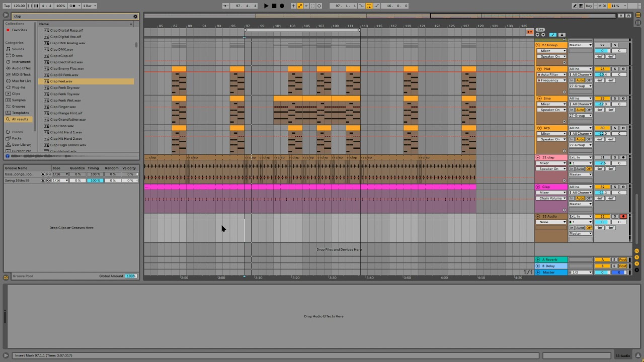
Task: Open 33 Audio input type Ext. In
Action: (581, 216)
